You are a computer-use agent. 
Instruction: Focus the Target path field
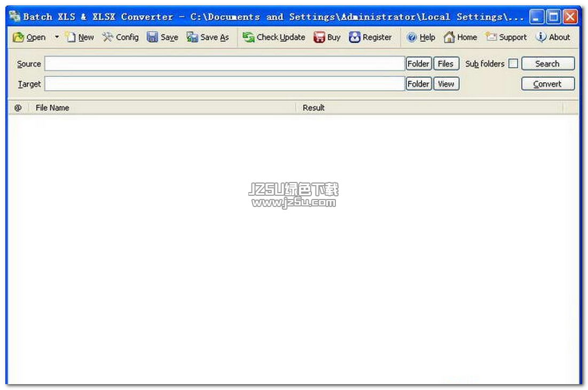click(x=225, y=84)
